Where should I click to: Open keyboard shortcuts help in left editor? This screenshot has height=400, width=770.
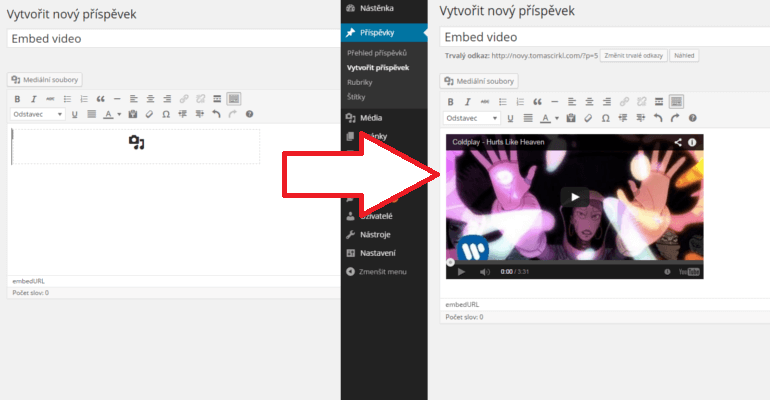pyautogui.click(x=249, y=114)
